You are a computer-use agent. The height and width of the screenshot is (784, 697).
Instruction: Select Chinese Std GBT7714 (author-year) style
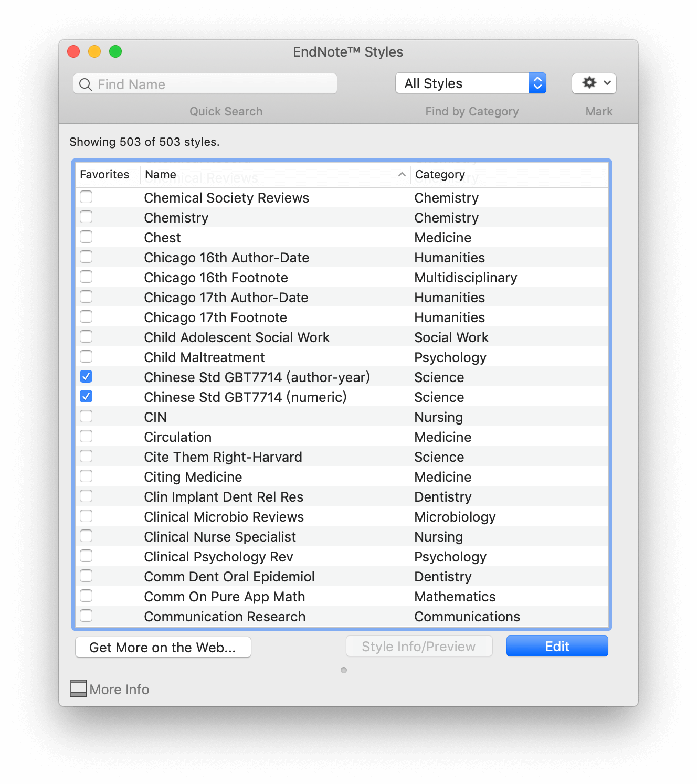click(257, 377)
